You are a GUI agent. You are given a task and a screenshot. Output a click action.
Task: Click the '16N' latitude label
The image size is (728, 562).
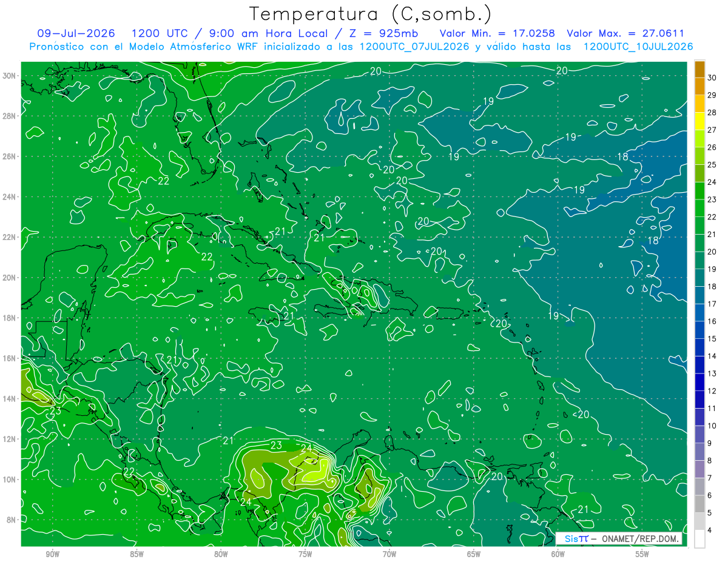[9, 358]
